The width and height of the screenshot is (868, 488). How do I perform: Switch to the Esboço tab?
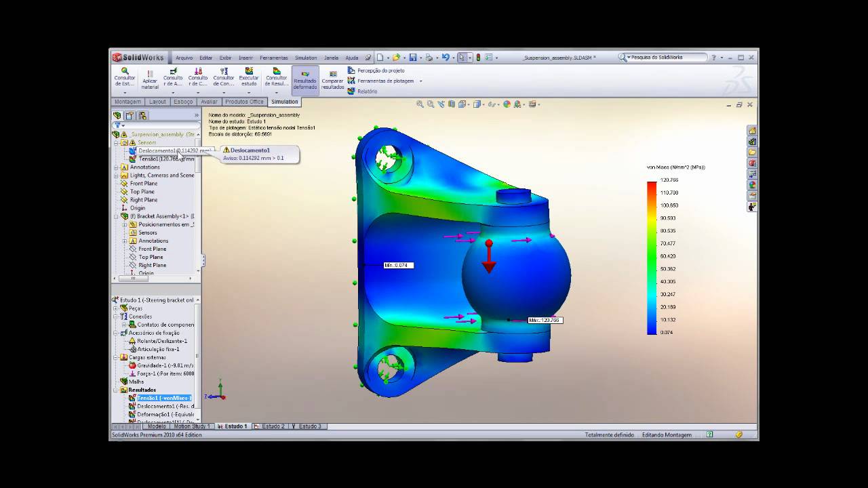click(x=183, y=102)
